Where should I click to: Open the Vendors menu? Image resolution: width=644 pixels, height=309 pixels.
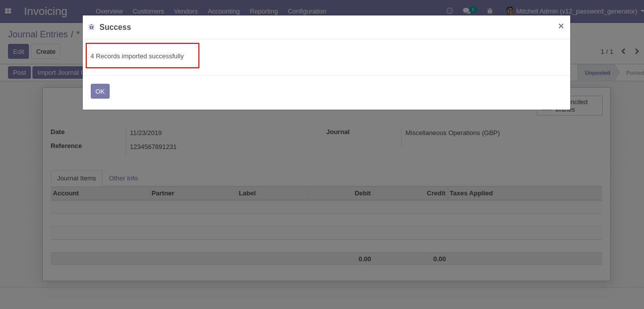tap(186, 11)
